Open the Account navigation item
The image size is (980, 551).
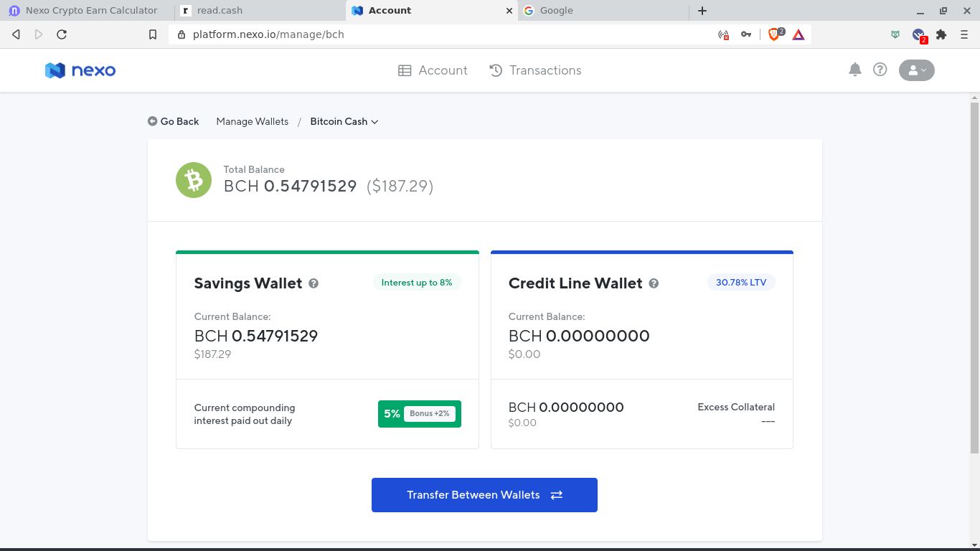click(x=433, y=70)
